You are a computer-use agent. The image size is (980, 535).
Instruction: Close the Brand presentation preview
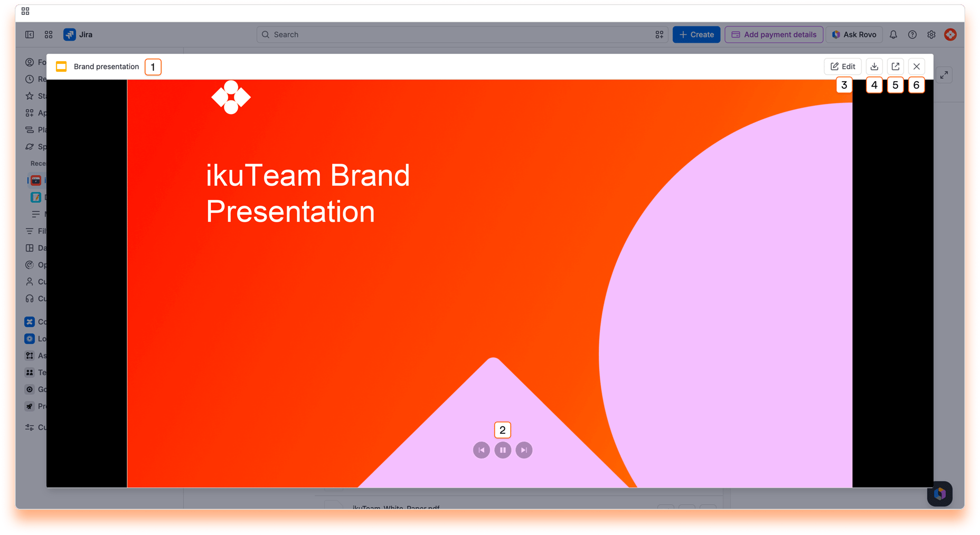pyautogui.click(x=917, y=66)
